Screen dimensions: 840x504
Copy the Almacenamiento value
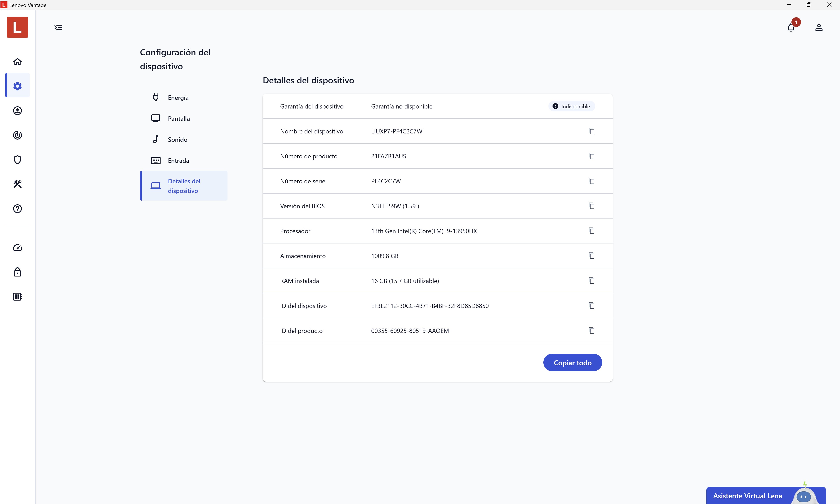(591, 256)
